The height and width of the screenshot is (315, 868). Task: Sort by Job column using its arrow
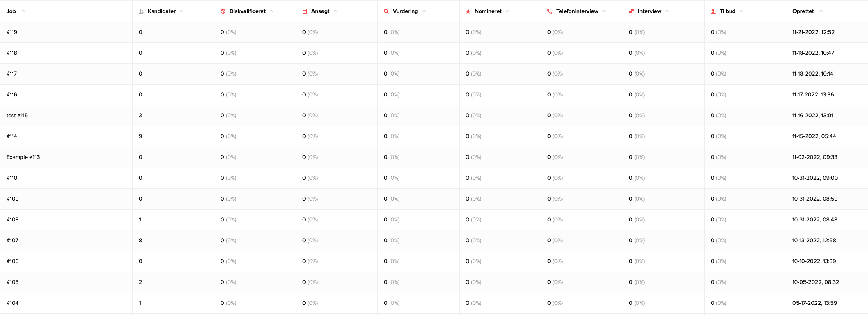pyautogui.click(x=24, y=11)
